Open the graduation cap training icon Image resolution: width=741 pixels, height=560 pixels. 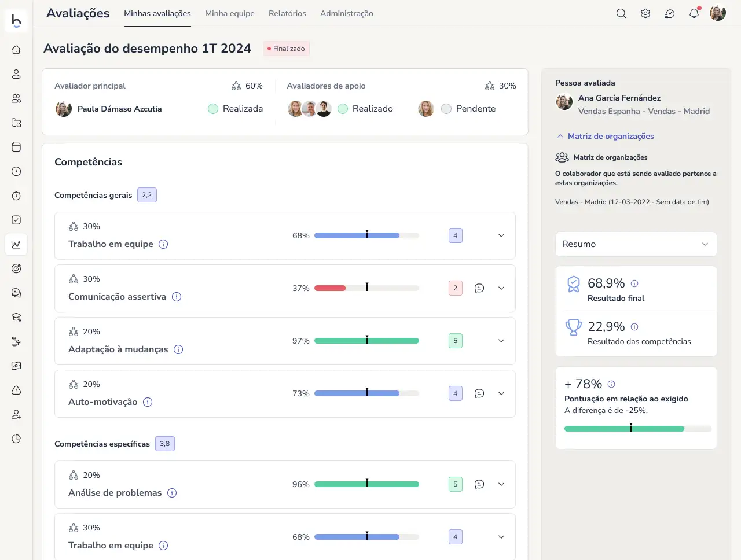[16, 317]
